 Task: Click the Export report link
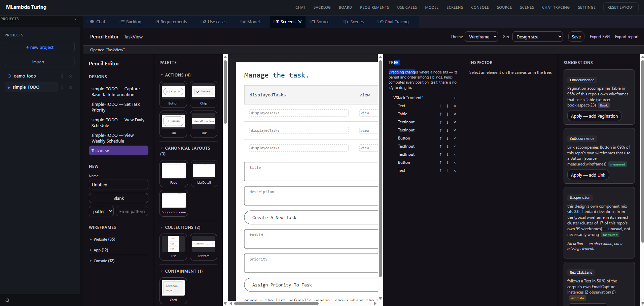point(627,37)
